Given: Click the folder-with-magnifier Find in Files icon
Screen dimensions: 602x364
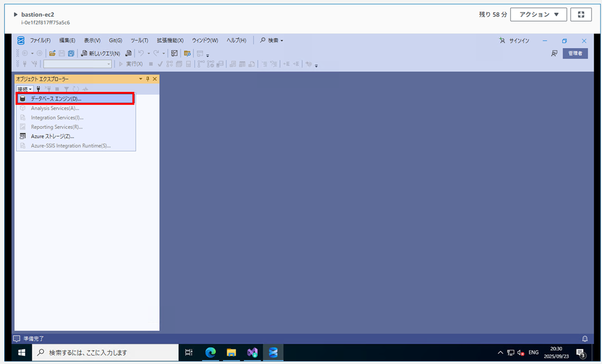Looking at the screenshot, I should [x=187, y=53].
